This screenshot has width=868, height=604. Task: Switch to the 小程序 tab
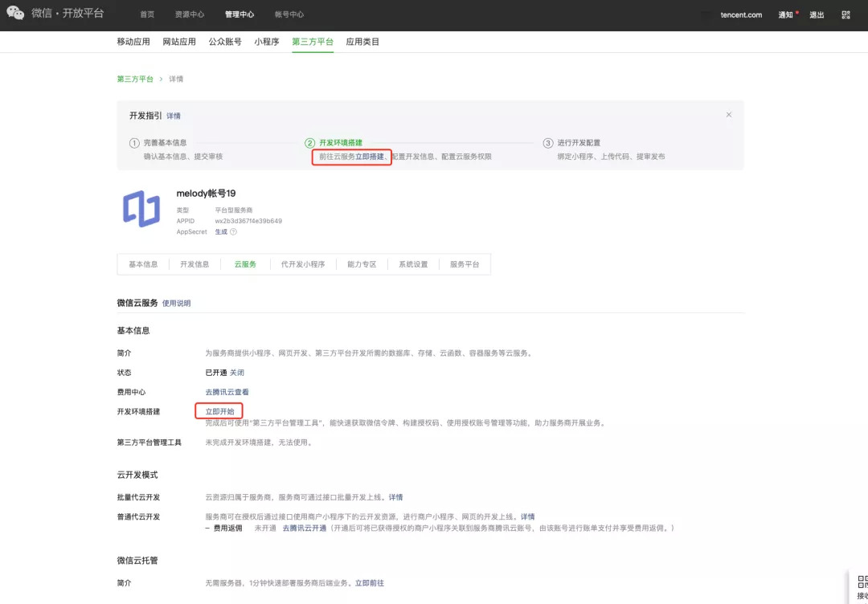pos(267,42)
